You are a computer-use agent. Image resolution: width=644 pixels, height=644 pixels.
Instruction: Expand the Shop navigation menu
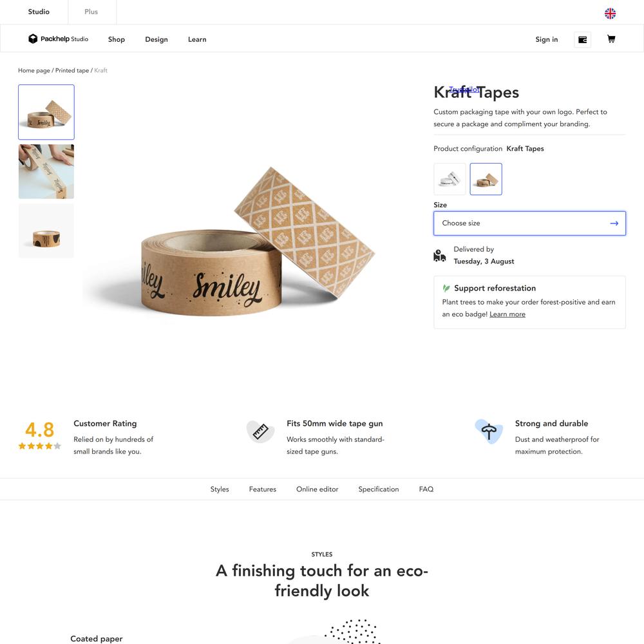pos(116,39)
